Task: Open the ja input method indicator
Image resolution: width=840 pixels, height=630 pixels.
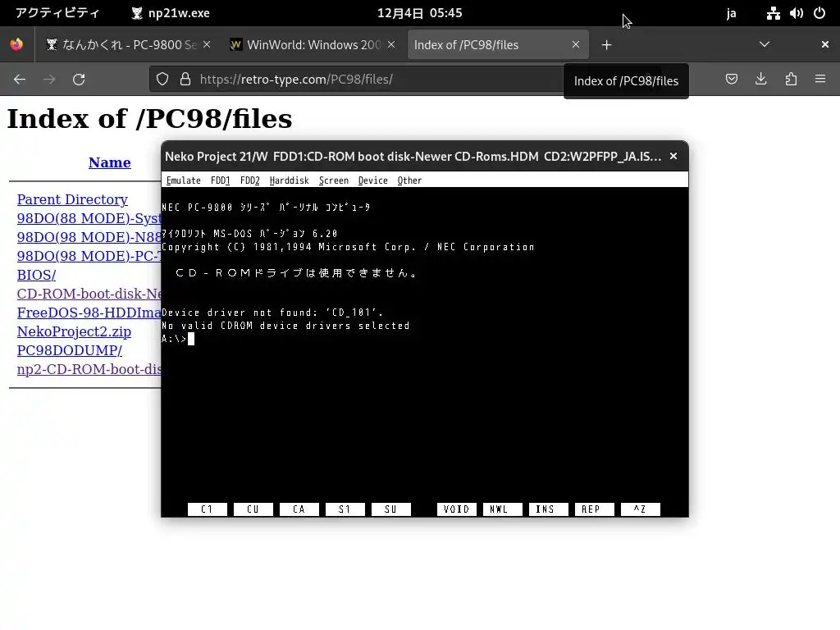Action: pos(731,13)
